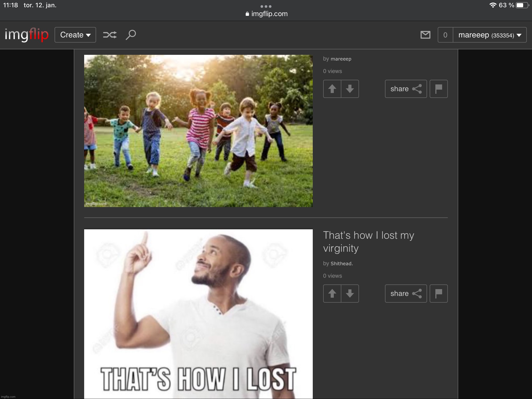Viewport: 532px width, 399px height.
Task: Open the browser ellipsis menu at the top
Action: point(266,6)
